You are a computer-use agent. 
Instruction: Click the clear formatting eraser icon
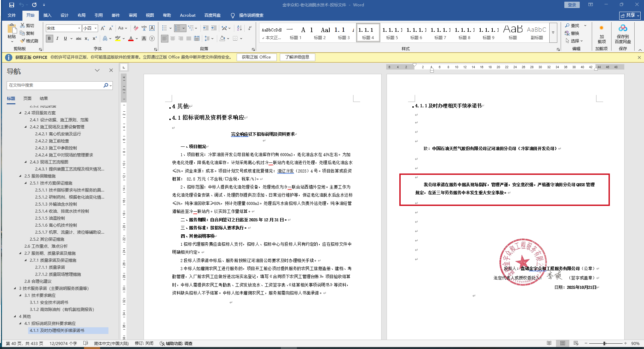[x=136, y=28]
